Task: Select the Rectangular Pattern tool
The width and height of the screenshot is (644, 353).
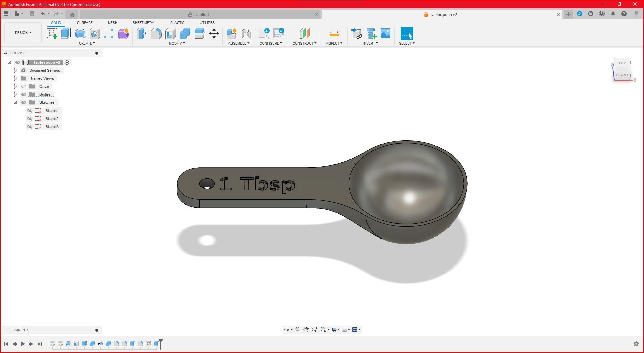Action: [109, 33]
